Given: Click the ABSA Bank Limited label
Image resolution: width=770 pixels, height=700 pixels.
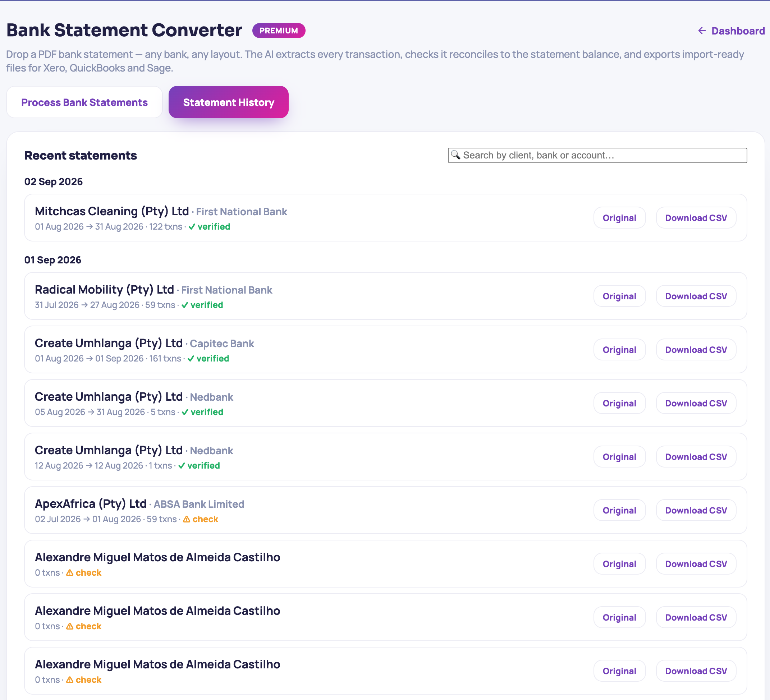Looking at the screenshot, I should point(198,504).
